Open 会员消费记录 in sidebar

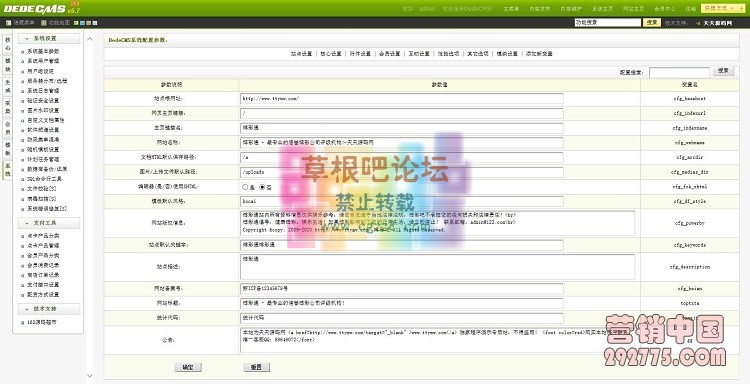click(43, 265)
